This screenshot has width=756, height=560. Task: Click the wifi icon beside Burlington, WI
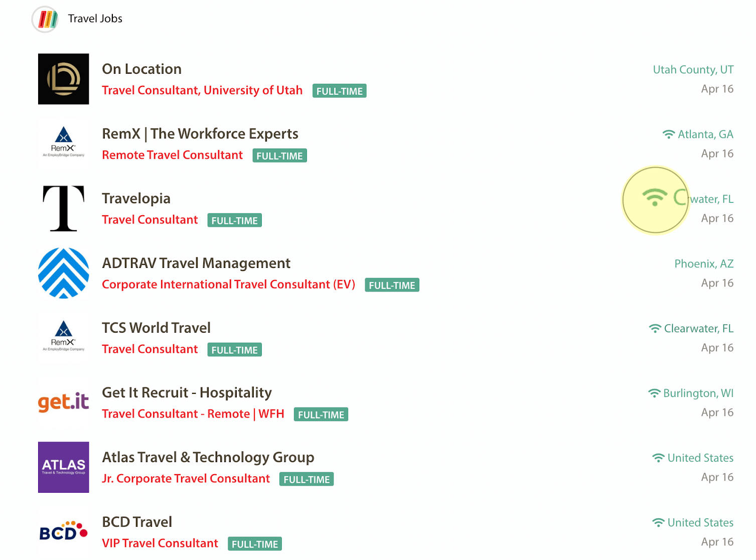tap(654, 393)
